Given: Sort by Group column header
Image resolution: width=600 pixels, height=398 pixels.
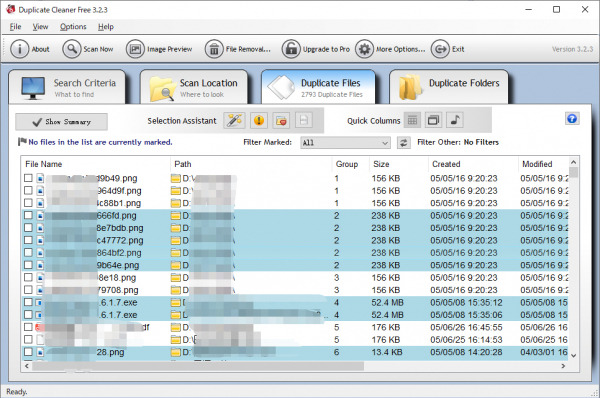Looking at the screenshot, I should pyautogui.click(x=350, y=164).
